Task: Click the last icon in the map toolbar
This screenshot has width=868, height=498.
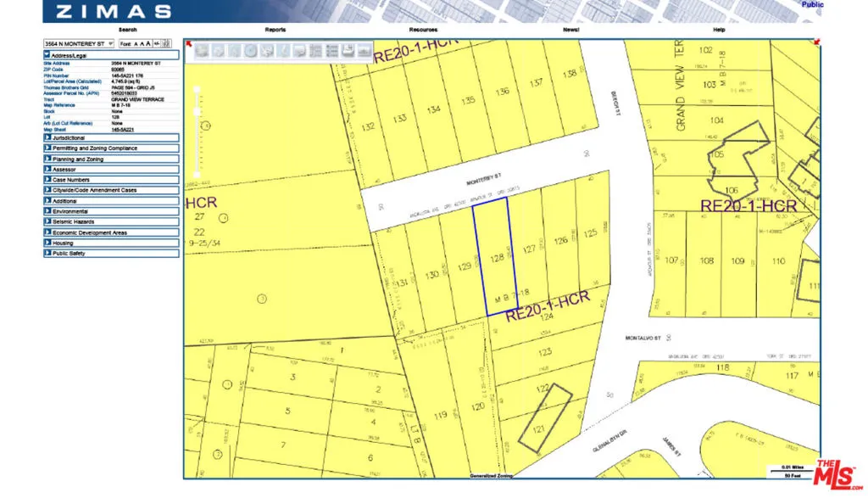Action: click(x=364, y=50)
